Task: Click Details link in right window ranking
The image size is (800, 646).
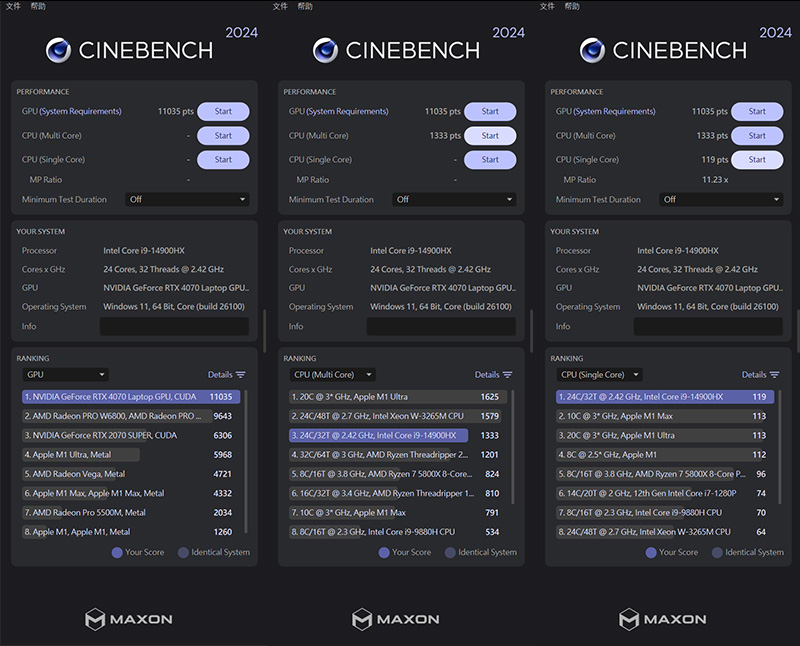Action: (754, 375)
